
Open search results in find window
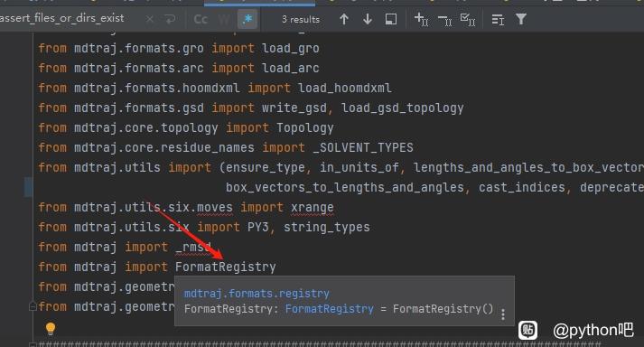(390, 19)
